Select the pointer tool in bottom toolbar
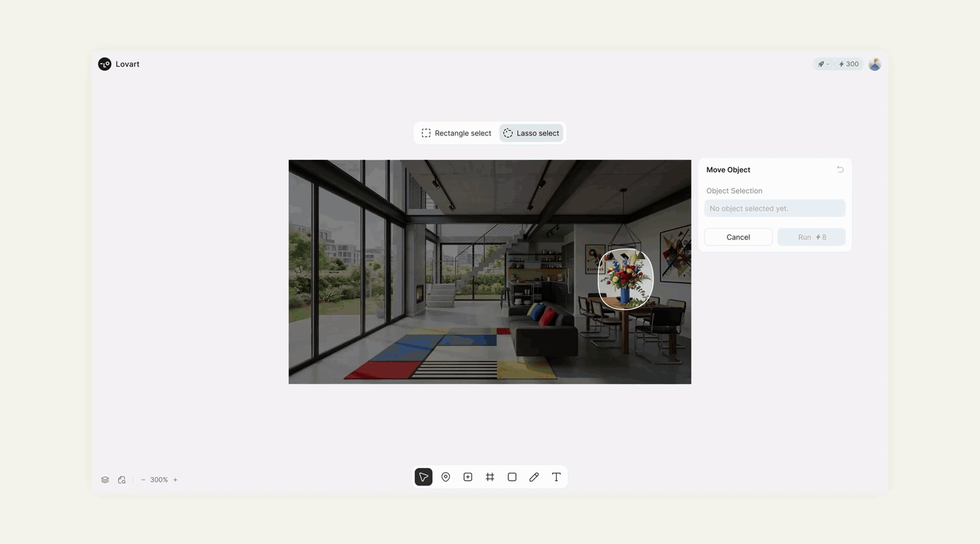Screen dimensions: 980x544 pyautogui.click(x=423, y=477)
